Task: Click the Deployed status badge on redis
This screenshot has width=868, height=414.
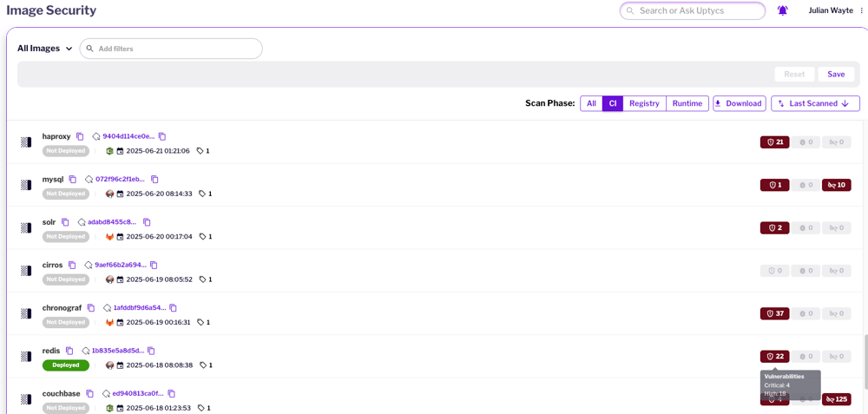Action: click(66, 365)
